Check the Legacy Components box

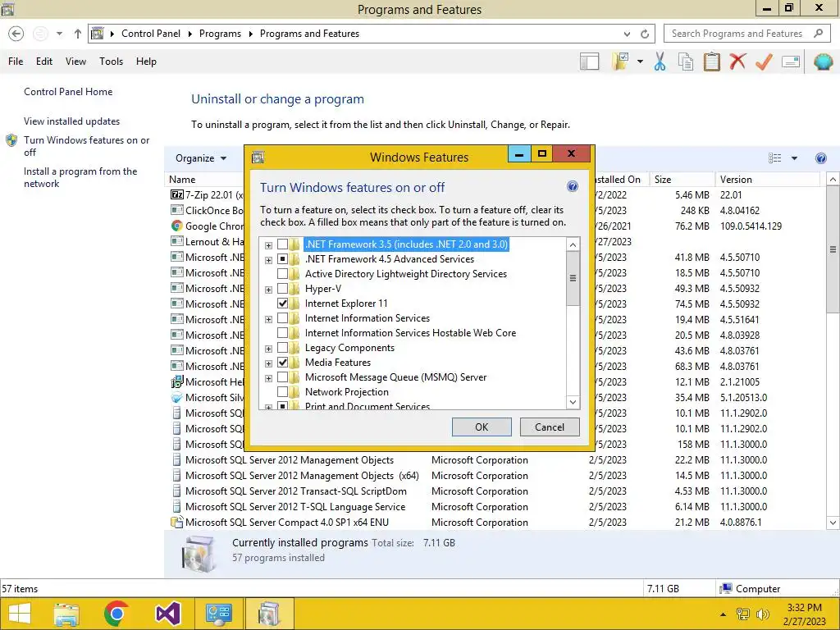tap(282, 348)
